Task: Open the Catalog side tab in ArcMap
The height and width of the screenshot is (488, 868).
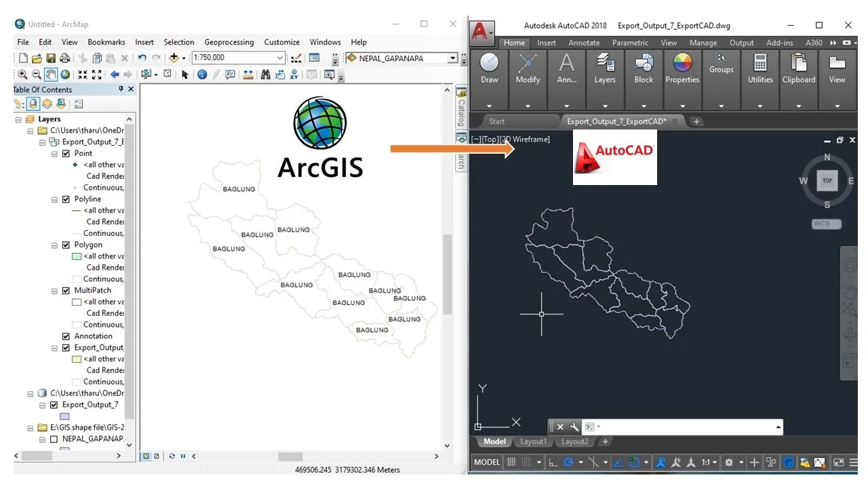Action: pyautogui.click(x=461, y=108)
